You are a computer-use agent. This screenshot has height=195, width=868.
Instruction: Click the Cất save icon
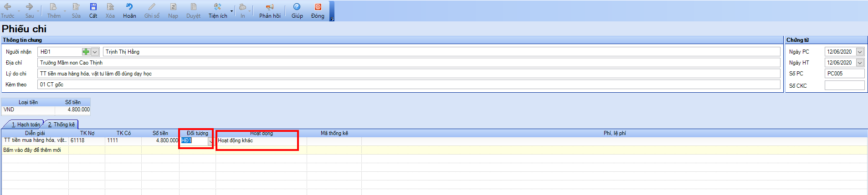click(93, 7)
